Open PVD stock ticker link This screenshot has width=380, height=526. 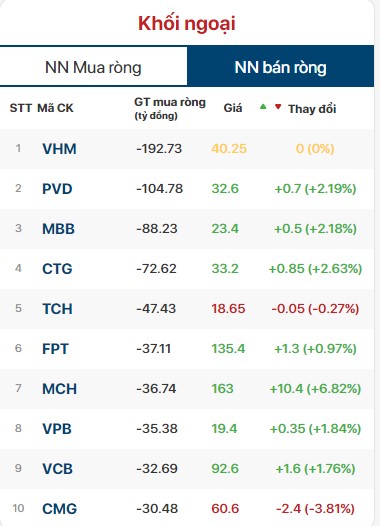[x=57, y=189]
